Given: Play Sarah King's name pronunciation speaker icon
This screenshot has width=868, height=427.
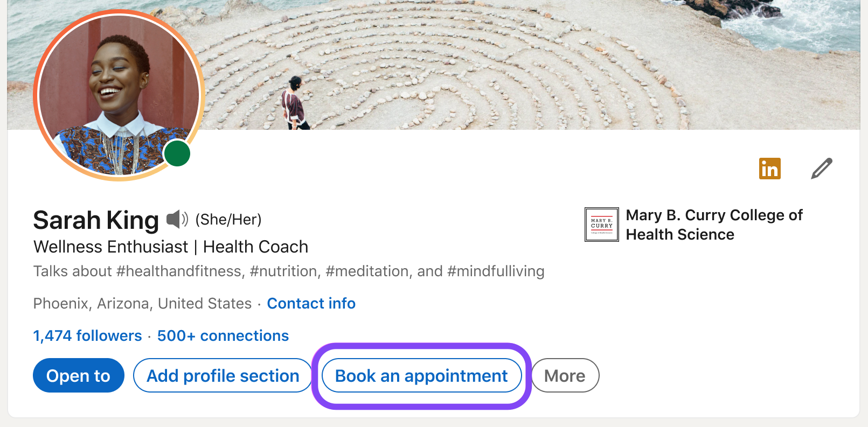Looking at the screenshot, I should coord(177,219).
